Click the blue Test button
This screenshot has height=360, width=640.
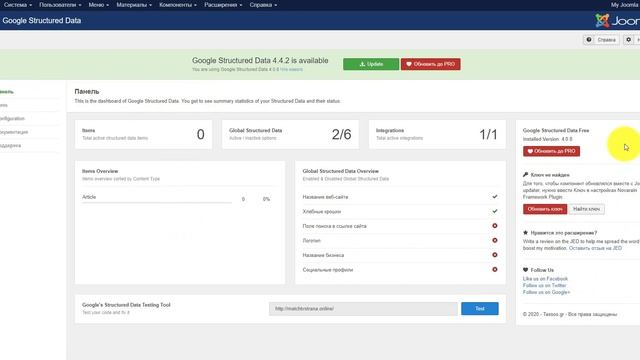[x=480, y=309]
